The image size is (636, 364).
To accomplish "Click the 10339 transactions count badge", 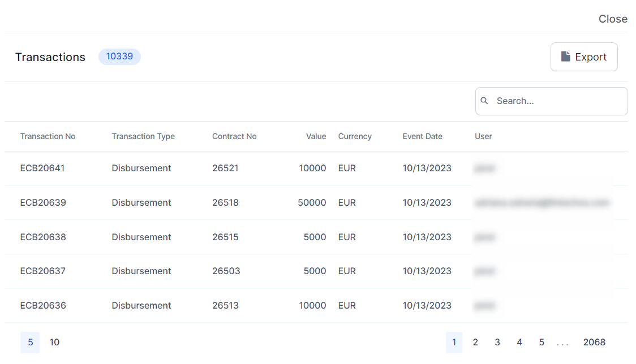I will (x=119, y=57).
